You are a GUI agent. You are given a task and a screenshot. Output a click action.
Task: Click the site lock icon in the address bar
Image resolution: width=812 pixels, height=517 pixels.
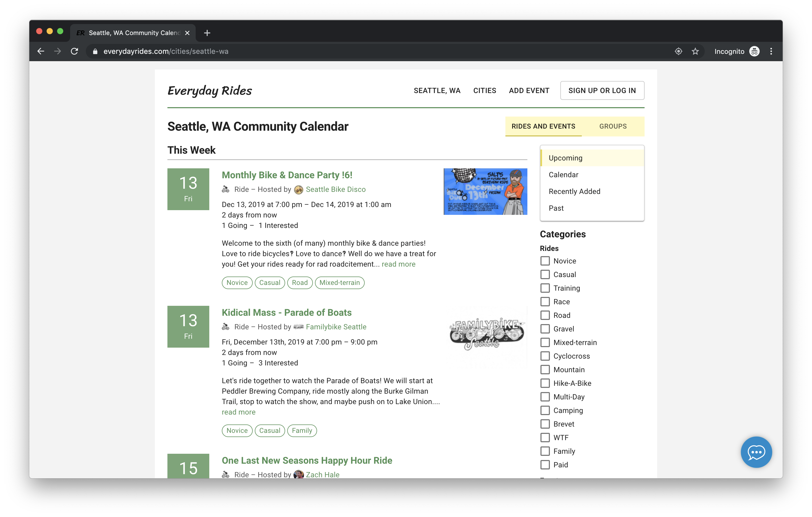pyautogui.click(x=95, y=51)
